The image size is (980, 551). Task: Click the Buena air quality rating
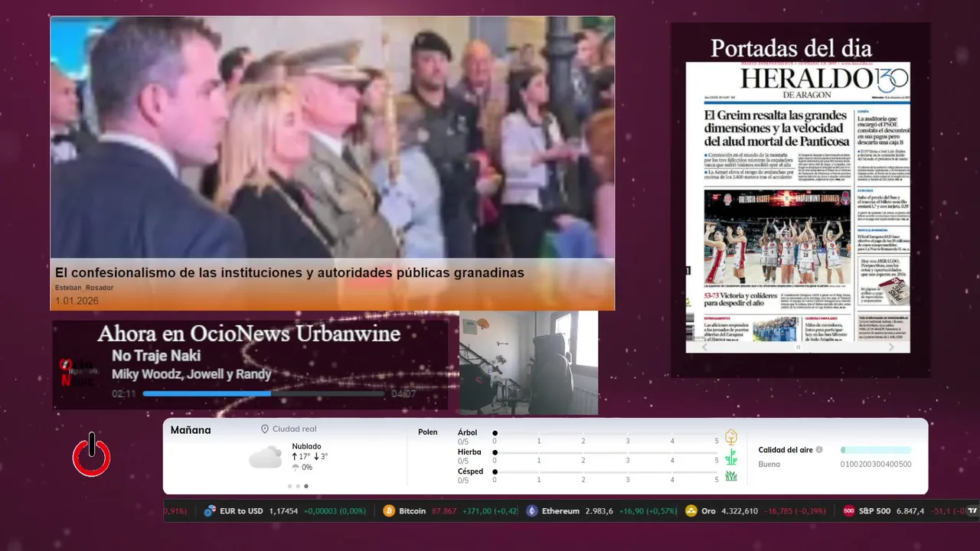click(769, 465)
